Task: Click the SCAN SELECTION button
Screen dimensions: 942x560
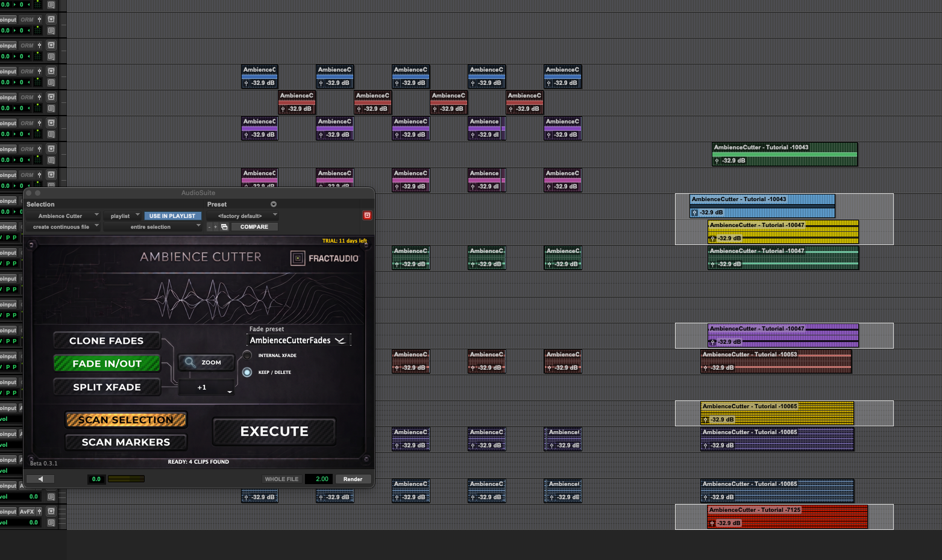Action: click(126, 420)
